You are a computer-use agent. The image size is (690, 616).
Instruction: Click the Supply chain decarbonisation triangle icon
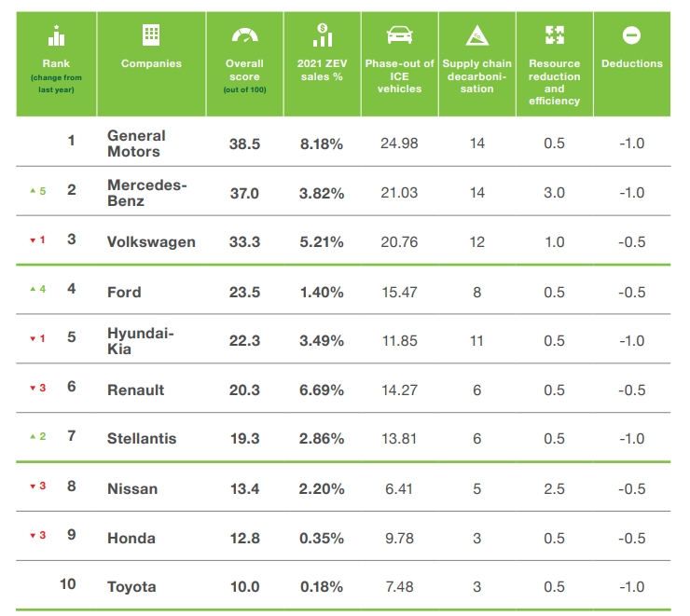[x=477, y=35]
